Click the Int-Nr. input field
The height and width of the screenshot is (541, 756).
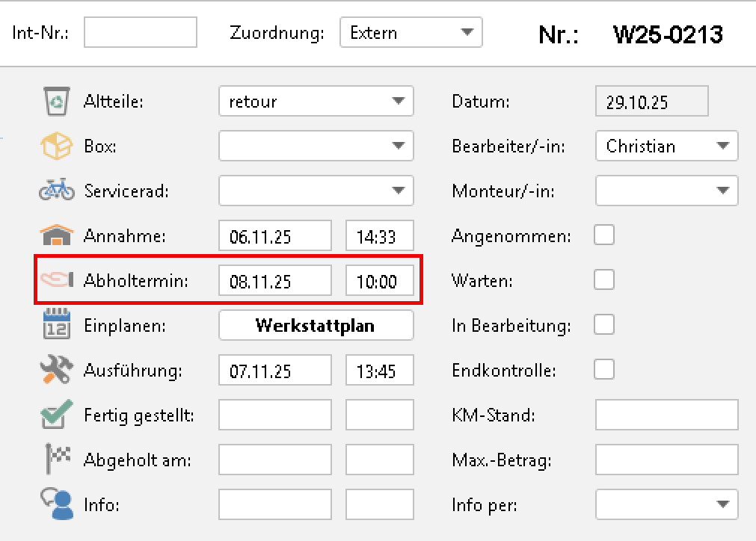[140, 33]
